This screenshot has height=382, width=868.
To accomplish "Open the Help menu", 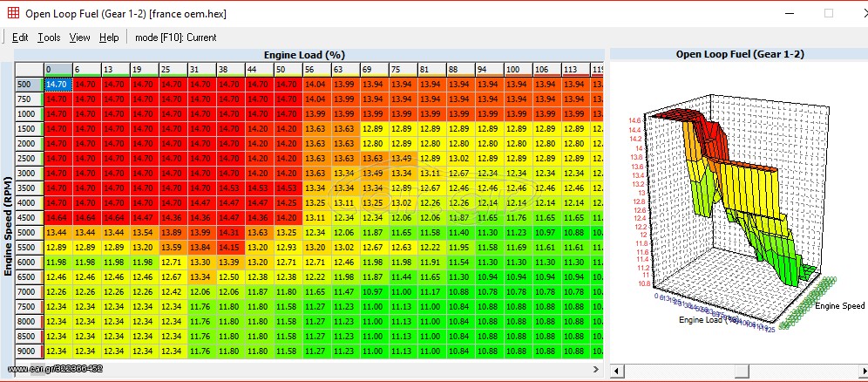I will coord(109,38).
